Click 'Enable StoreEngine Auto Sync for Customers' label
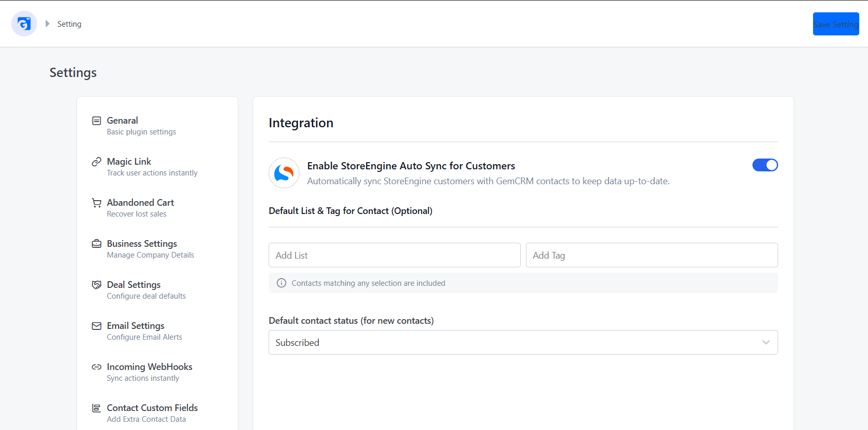Image resolution: width=868 pixels, height=430 pixels. (x=411, y=166)
